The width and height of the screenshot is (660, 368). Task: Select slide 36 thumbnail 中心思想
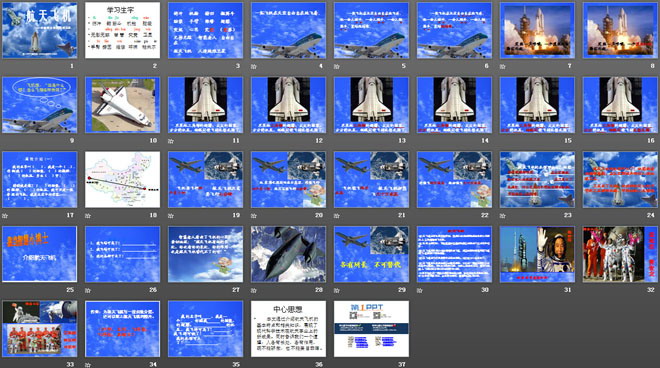[x=288, y=329]
